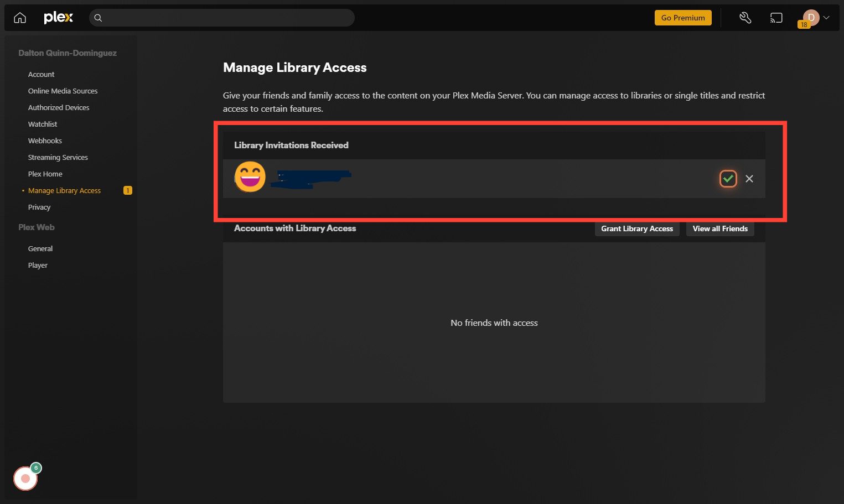This screenshot has height=504, width=844.
Task: Open the cast to device icon
Action: click(x=776, y=18)
